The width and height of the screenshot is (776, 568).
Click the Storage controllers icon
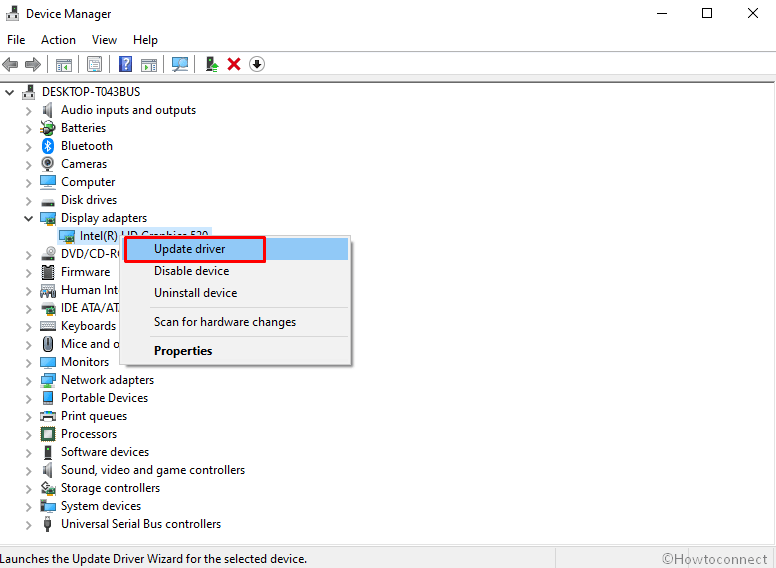click(48, 488)
